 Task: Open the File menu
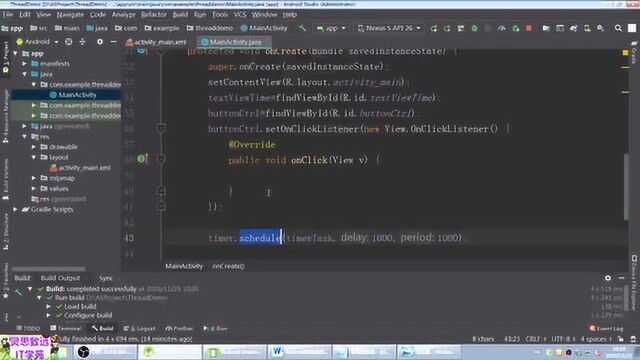coord(8,15)
